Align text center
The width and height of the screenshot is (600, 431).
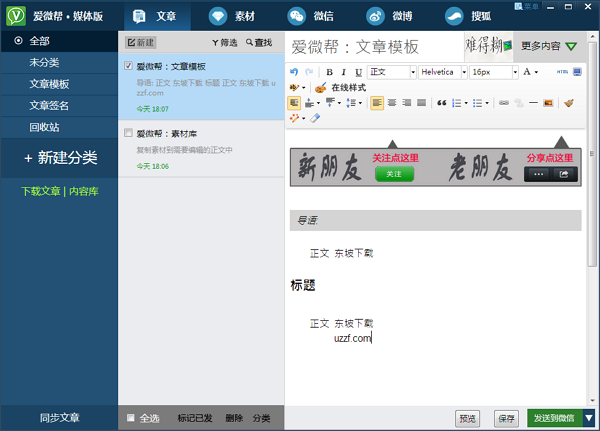(x=392, y=103)
